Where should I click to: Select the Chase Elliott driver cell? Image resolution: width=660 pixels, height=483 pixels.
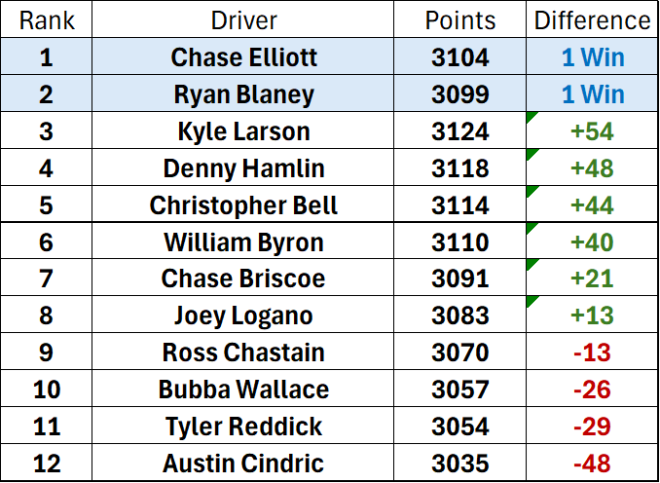243,57
